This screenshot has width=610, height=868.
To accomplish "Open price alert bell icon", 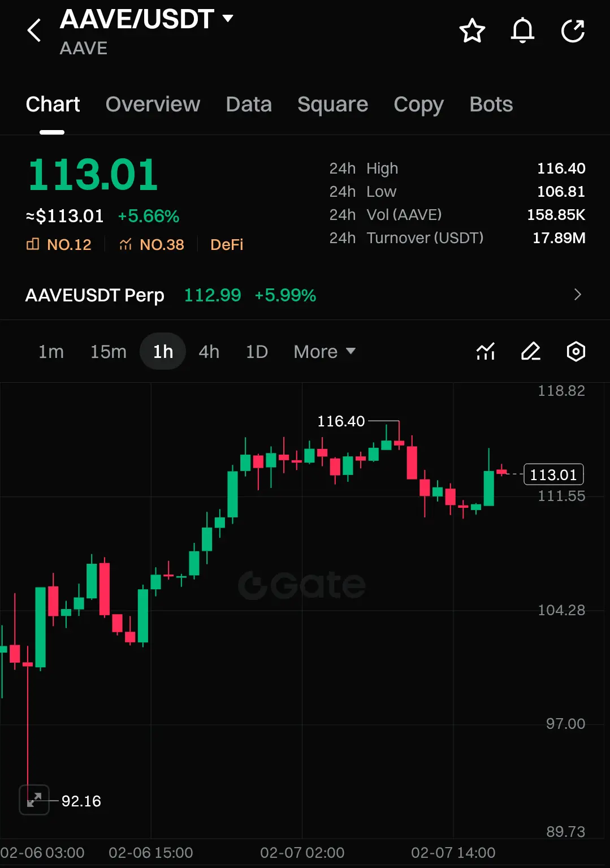I will click(x=522, y=31).
